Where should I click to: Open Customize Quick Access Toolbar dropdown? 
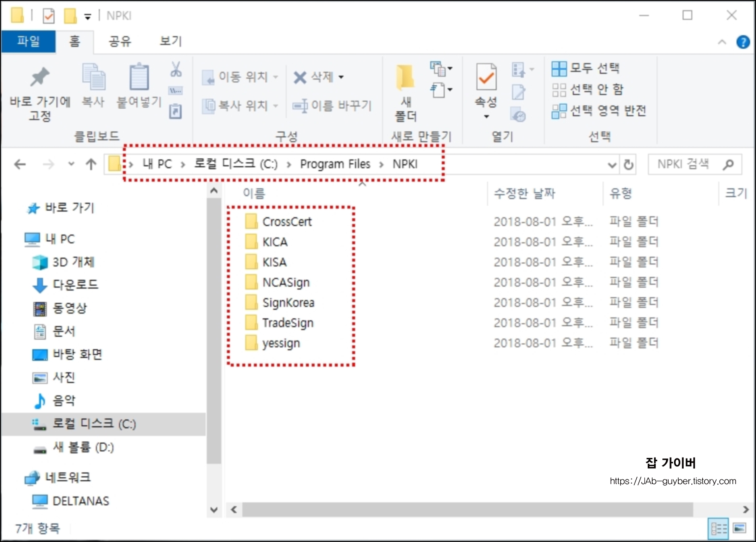[x=87, y=17]
